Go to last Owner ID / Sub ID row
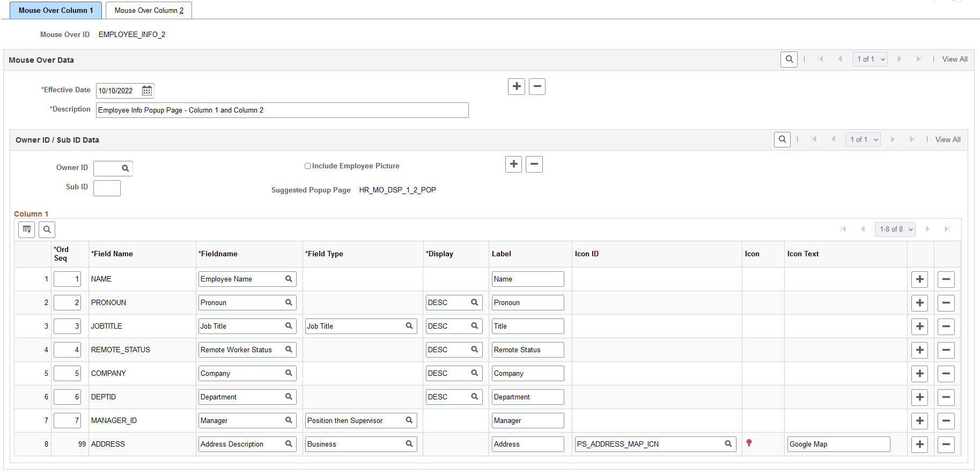The image size is (980, 475). click(x=912, y=139)
